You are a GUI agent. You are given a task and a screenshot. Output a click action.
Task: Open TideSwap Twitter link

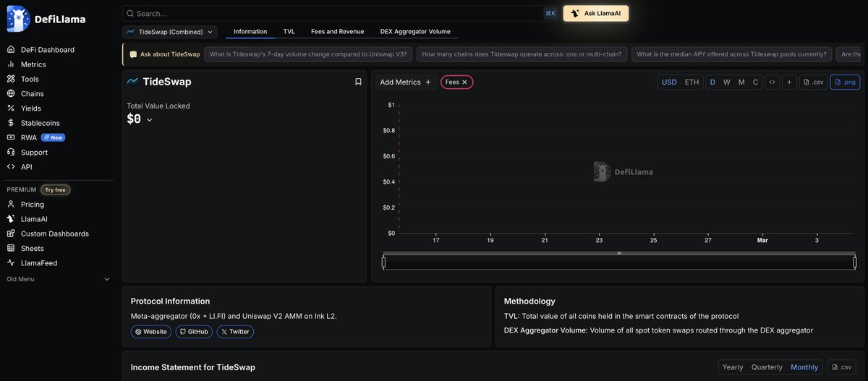tap(235, 332)
